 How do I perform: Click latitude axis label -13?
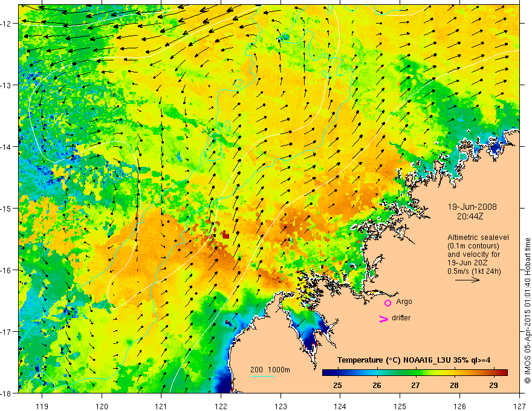point(7,85)
